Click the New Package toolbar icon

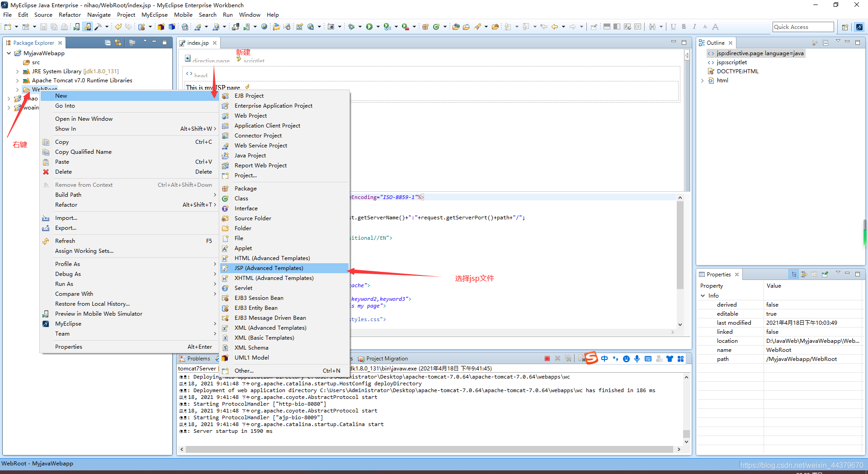point(425,27)
